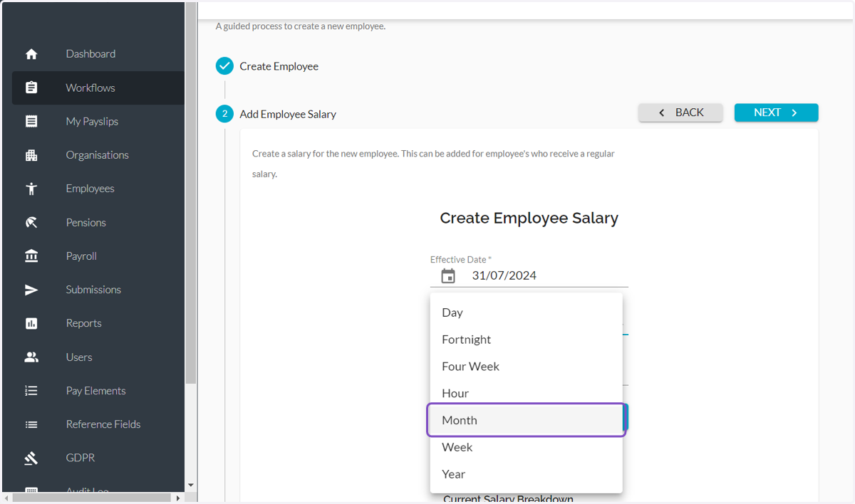Select the Month option
The image size is (855, 504).
pos(526,420)
